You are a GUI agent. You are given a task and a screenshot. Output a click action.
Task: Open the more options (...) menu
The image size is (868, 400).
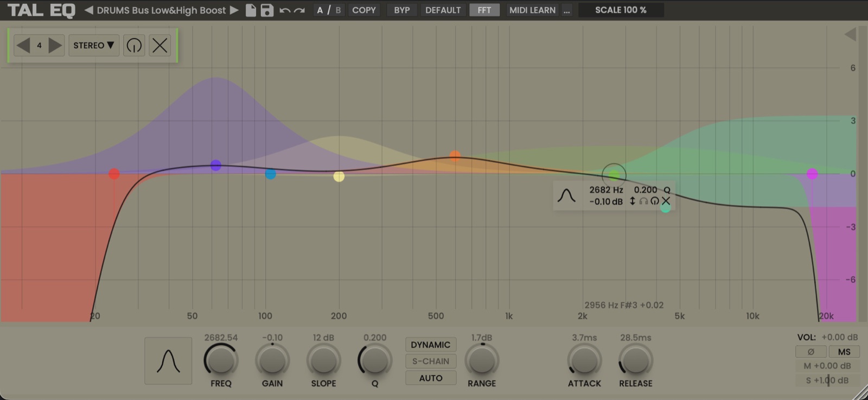[x=567, y=10]
